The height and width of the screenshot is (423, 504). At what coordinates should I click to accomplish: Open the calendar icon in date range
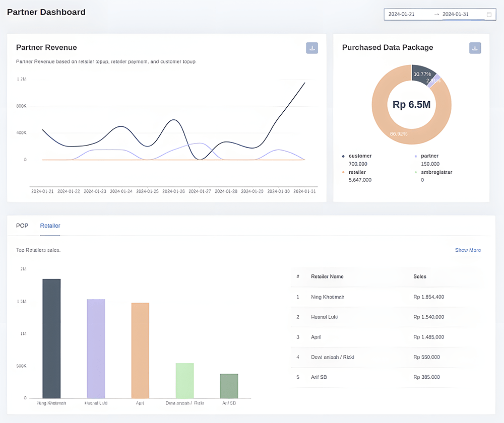(x=489, y=15)
